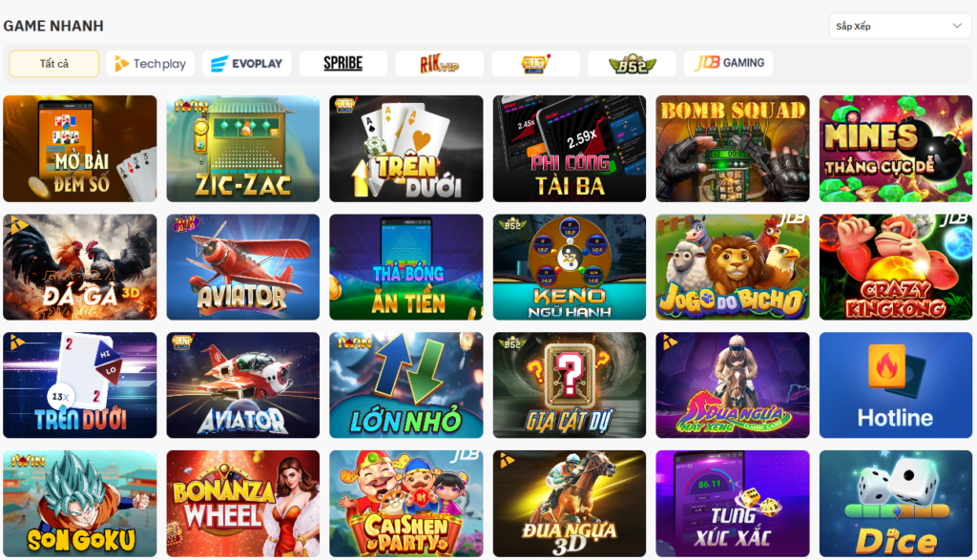Open the Bomb Squad game
Image resolution: width=977 pixels, height=560 pixels.
733,149
